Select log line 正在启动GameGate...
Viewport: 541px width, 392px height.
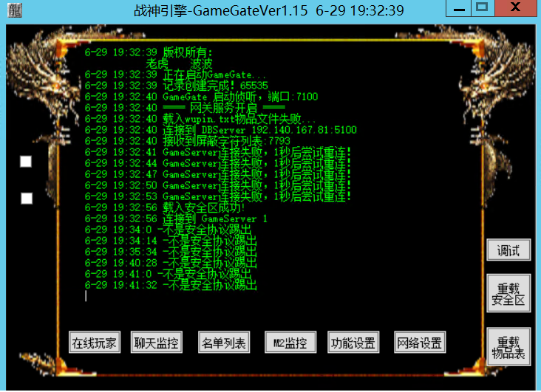(x=175, y=75)
